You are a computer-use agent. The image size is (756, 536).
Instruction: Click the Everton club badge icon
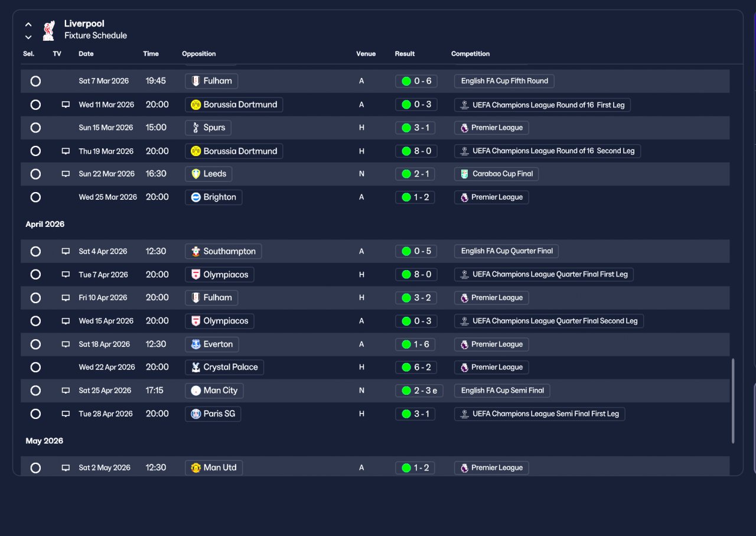[196, 344]
